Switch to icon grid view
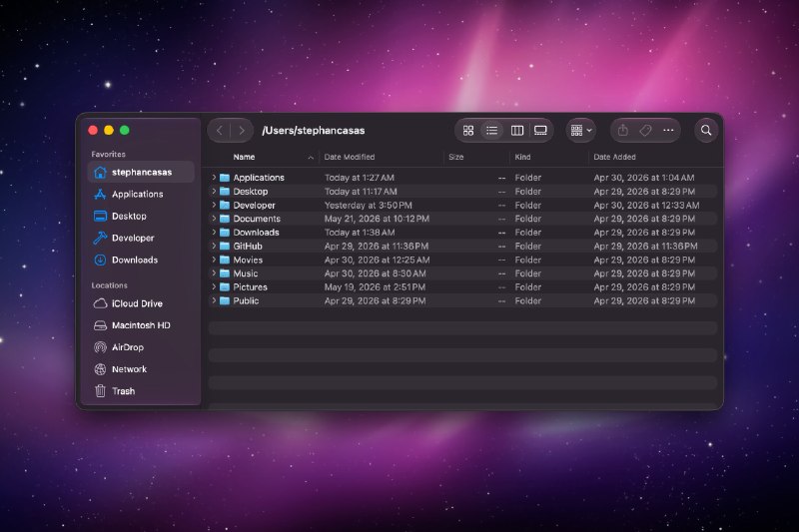The image size is (799, 532). (x=468, y=131)
